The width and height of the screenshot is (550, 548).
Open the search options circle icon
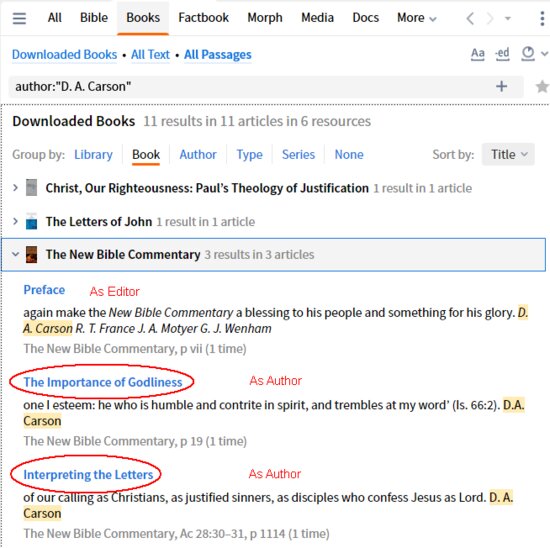point(528,54)
